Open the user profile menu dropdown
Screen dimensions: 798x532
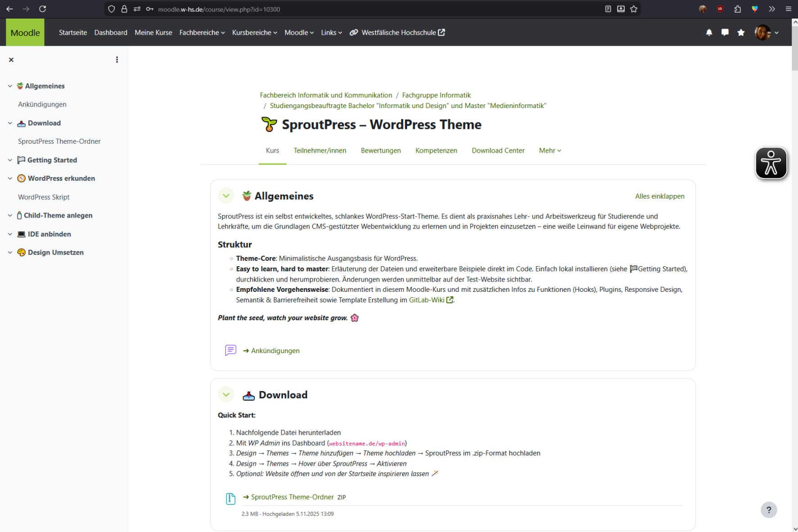766,32
